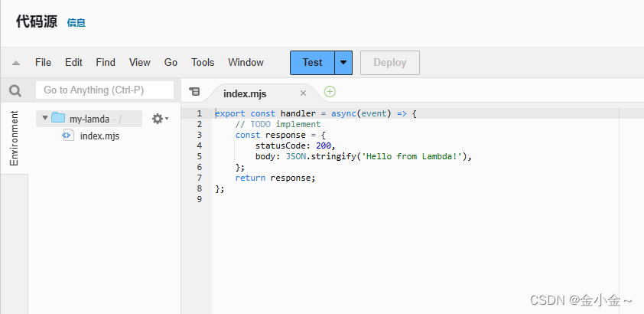Open the Go menu
The width and height of the screenshot is (644, 314).
coord(171,63)
